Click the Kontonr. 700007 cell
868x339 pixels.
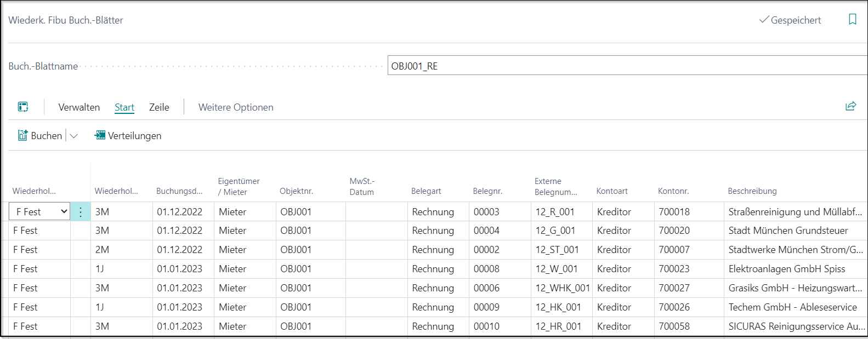[674, 250]
